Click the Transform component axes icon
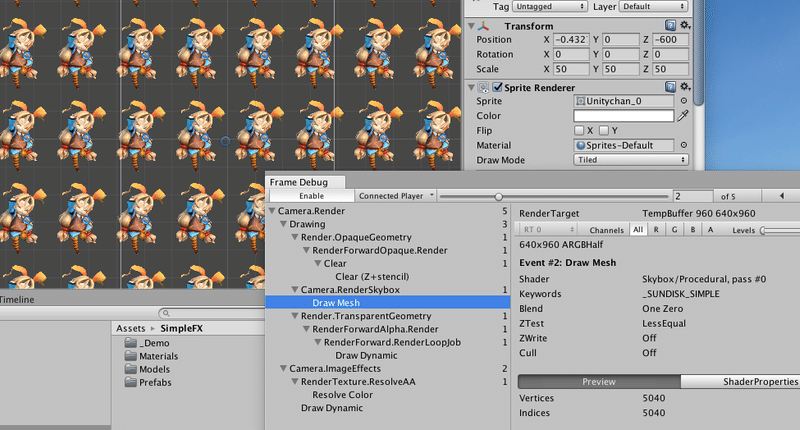 pos(483,26)
